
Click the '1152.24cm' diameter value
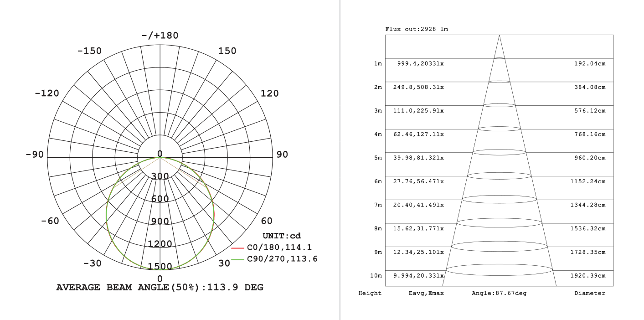click(588, 181)
